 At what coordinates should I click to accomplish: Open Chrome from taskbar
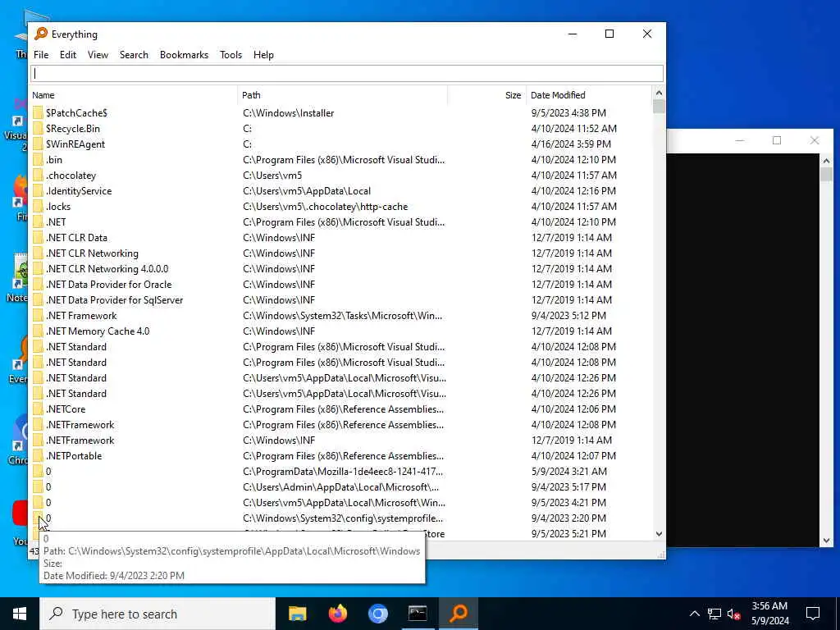[x=377, y=614]
